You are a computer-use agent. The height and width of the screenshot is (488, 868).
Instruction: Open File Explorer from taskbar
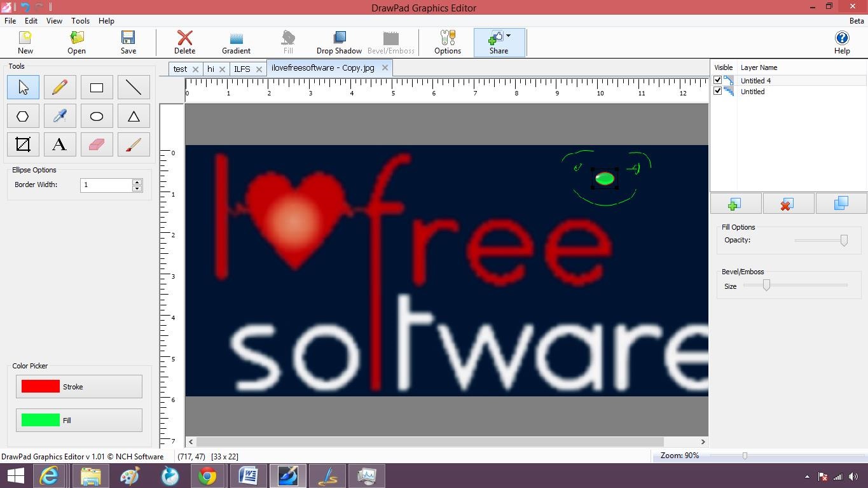90,476
